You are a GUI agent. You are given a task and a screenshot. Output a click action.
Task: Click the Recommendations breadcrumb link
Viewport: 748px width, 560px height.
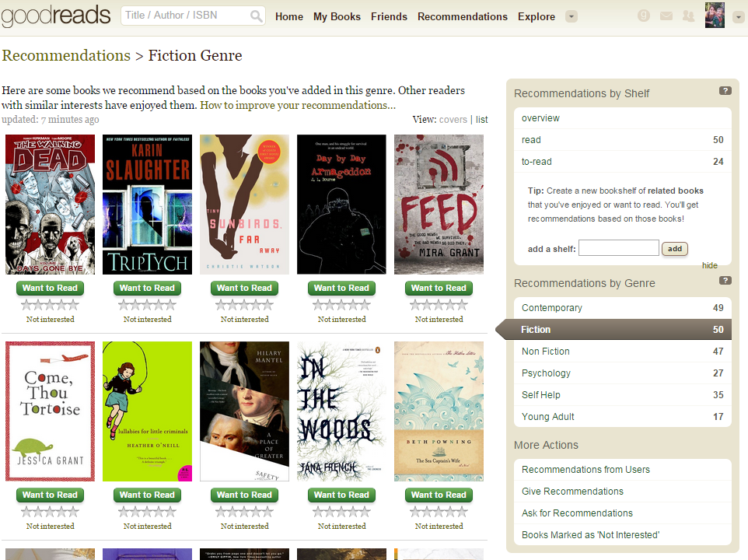[66, 55]
